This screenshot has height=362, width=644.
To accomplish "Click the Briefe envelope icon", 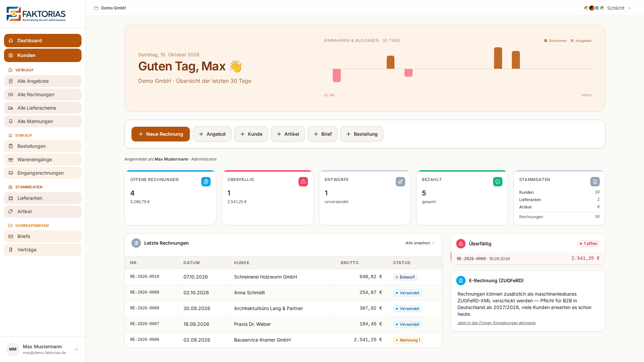I will pyautogui.click(x=11, y=236).
